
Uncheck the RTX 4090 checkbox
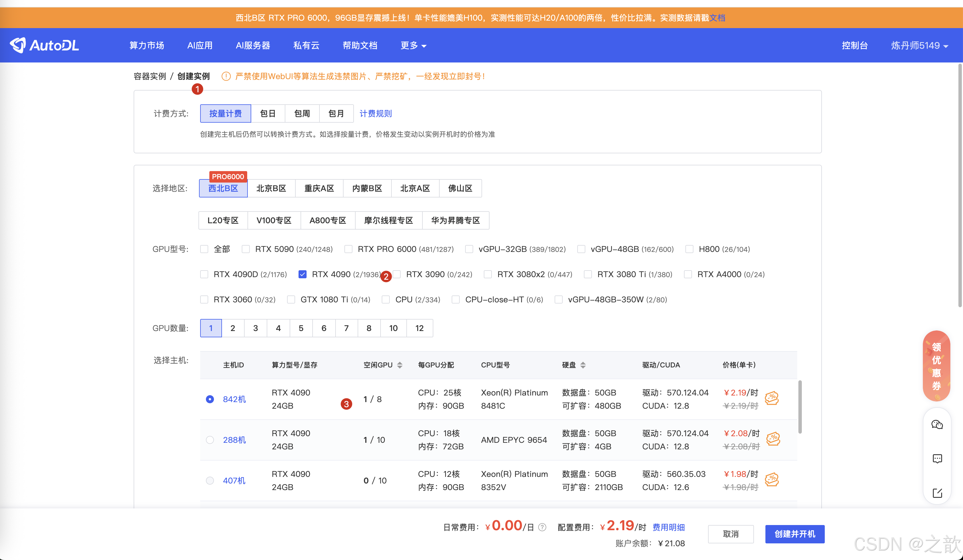(302, 274)
